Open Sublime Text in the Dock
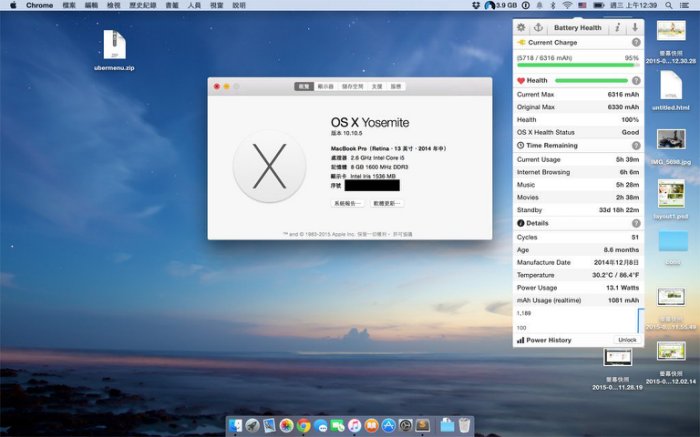The width and height of the screenshot is (700, 437). click(x=422, y=425)
